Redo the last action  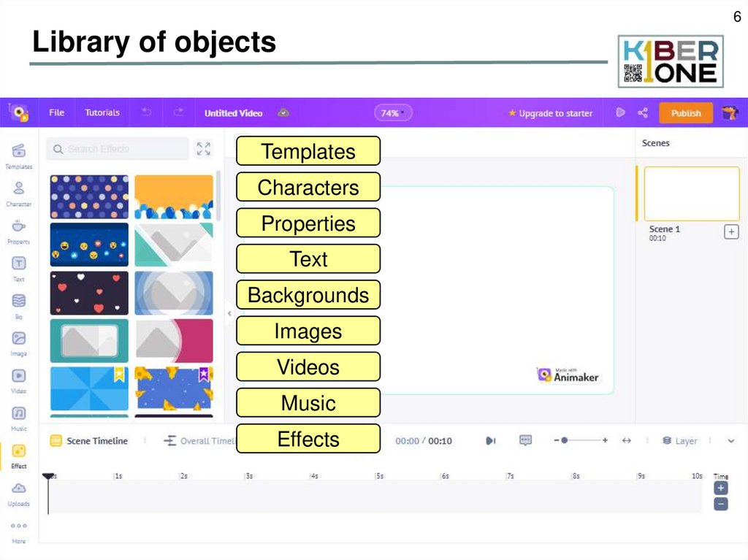click(x=178, y=112)
